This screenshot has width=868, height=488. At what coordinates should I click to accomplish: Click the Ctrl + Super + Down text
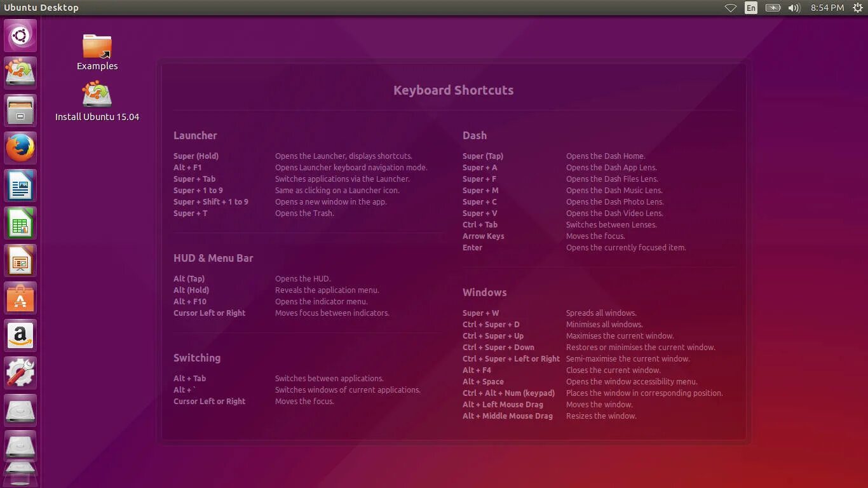[x=499, y=348]
